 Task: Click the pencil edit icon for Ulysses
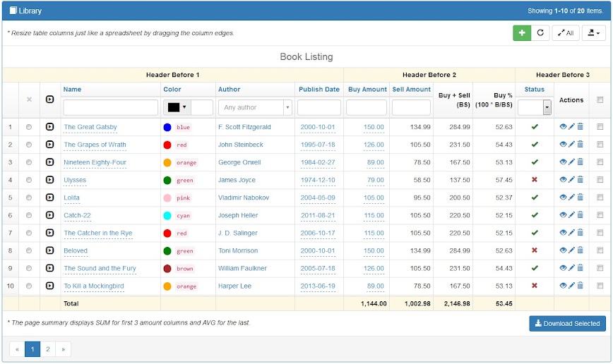[571, 180]
